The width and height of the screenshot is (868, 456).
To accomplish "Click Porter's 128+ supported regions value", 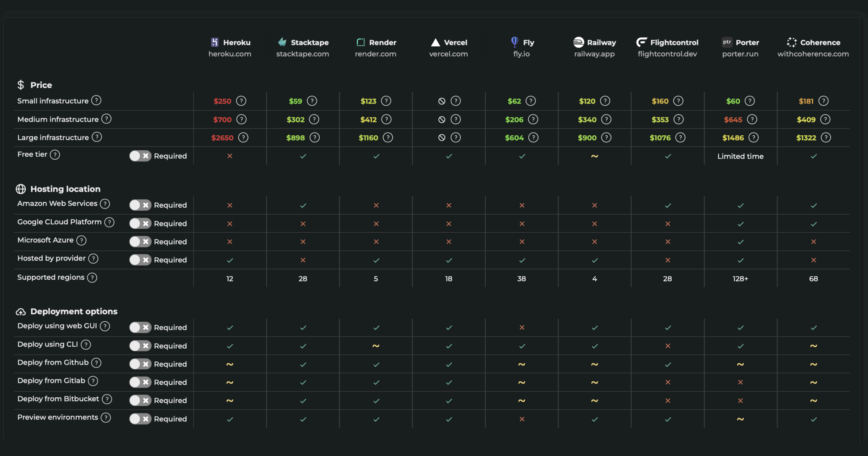I will pos(740,279).
